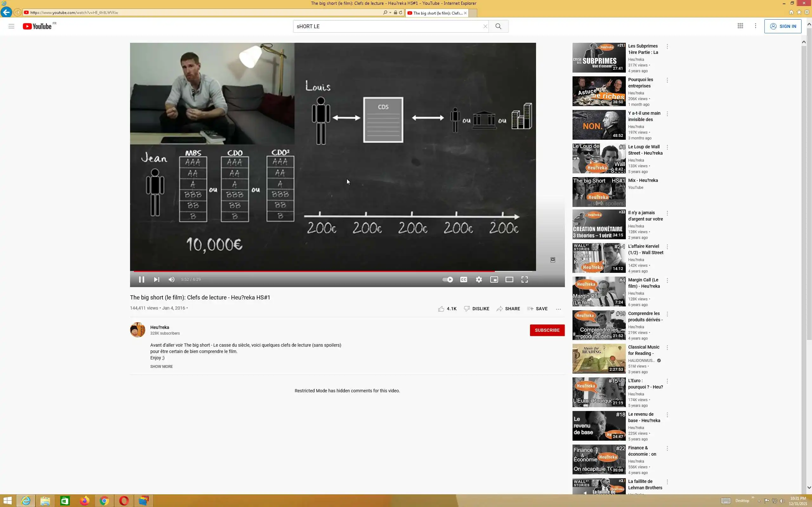Subscribe to the Heu?reka channel

547,330
